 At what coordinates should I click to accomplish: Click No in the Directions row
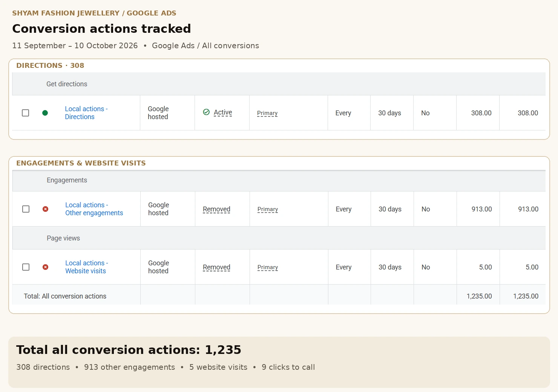click(425, 113)
